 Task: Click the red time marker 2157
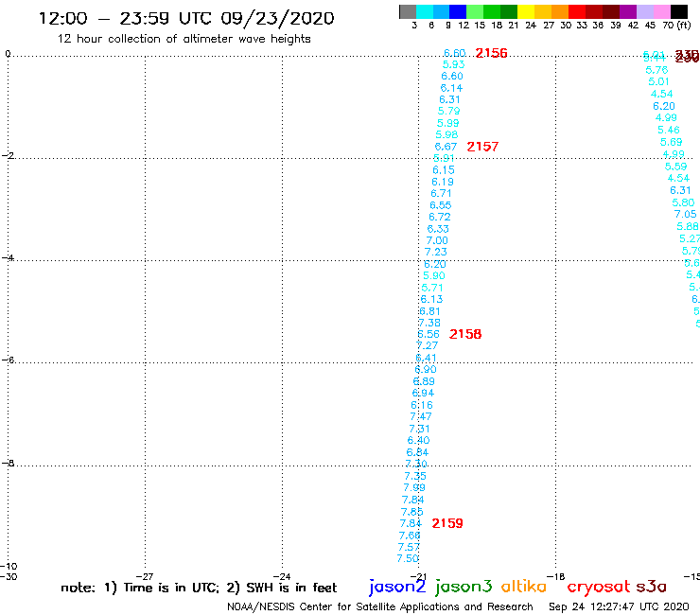coord(482,147)
